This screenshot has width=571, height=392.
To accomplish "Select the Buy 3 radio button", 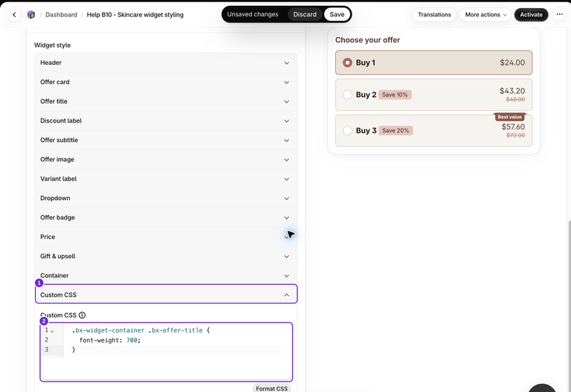I will click(347, 130).
